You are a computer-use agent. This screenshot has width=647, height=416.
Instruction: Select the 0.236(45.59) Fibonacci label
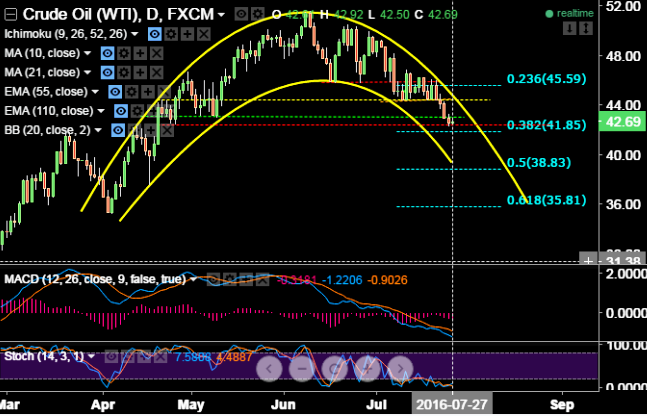[x=546, y=79]
